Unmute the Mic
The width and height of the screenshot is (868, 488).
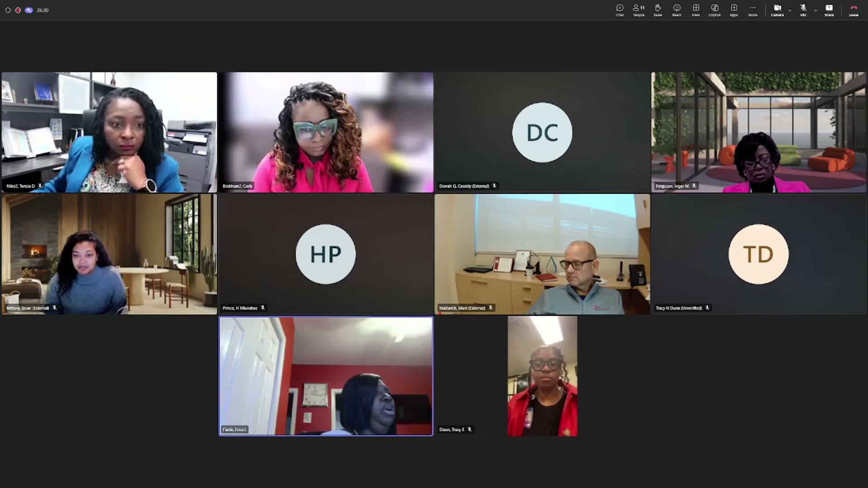click(x=803, y=10)
